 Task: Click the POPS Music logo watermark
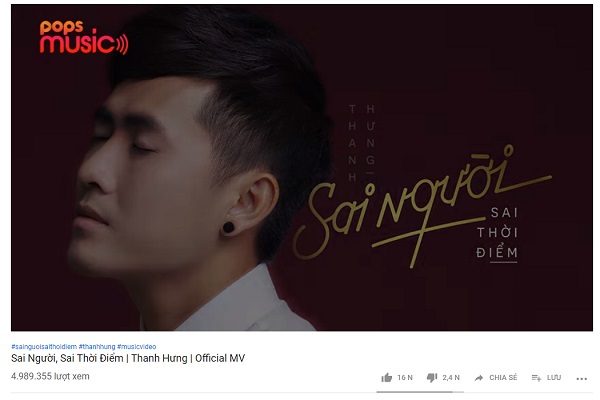pyautogui.click(x=84, y=37)
